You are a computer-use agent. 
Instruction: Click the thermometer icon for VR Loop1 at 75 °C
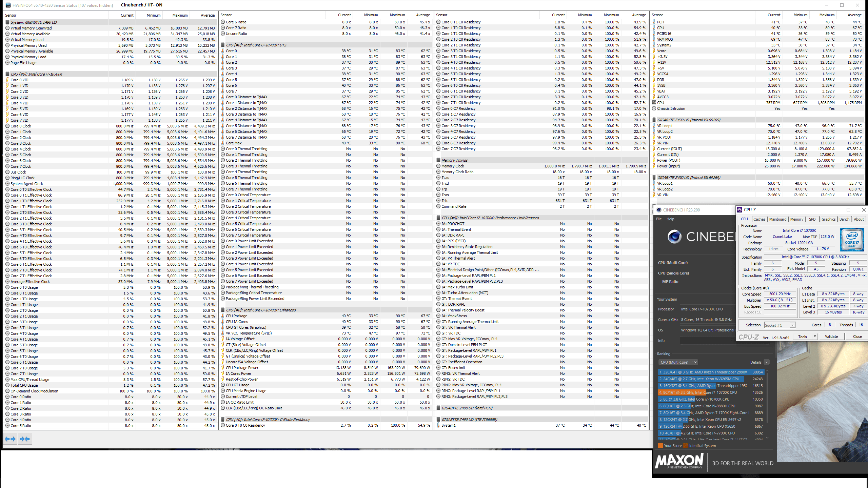tap(654, 126)
